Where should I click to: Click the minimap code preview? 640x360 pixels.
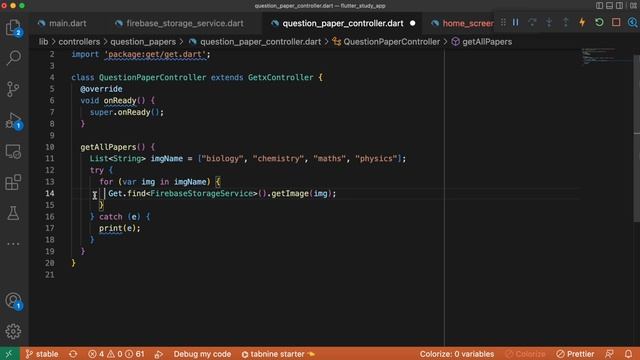(x=598, y=56)
